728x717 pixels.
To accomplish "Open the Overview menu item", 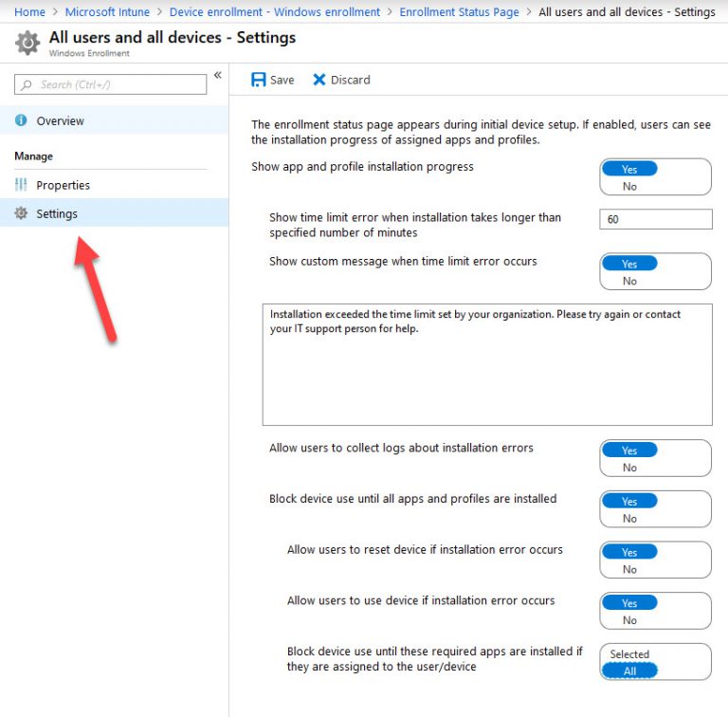I will click(114, 120).
